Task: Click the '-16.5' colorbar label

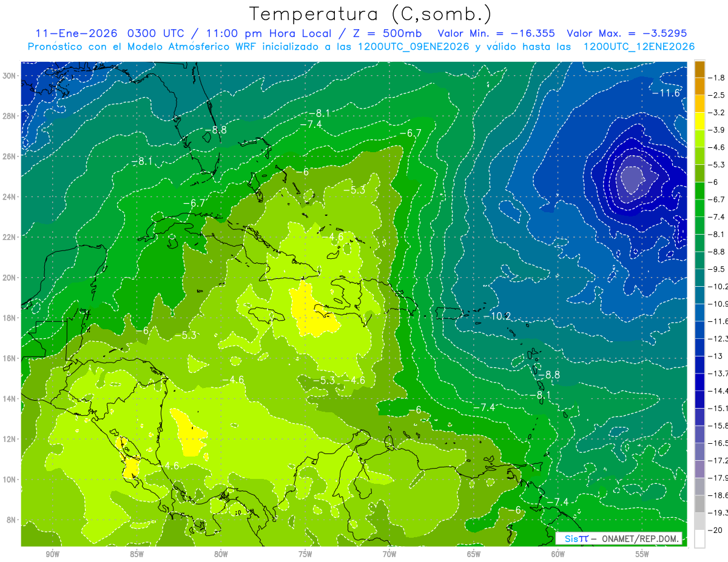Action: pos(718,443)
